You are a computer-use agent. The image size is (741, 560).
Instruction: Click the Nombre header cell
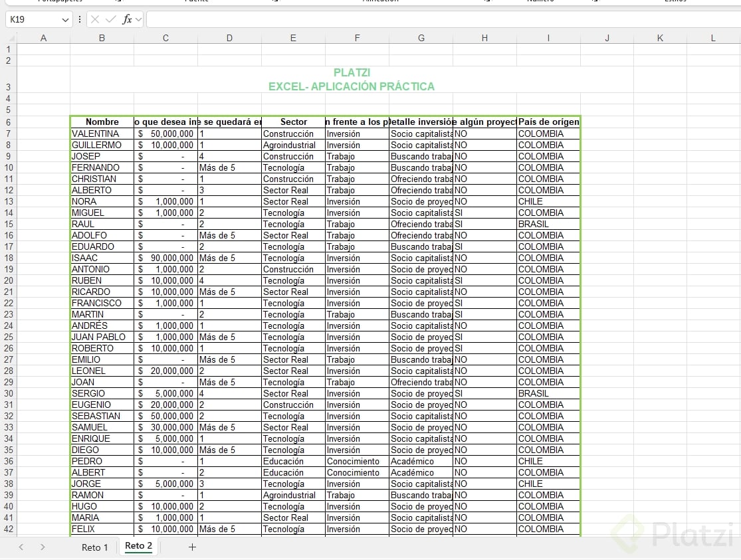102,122
